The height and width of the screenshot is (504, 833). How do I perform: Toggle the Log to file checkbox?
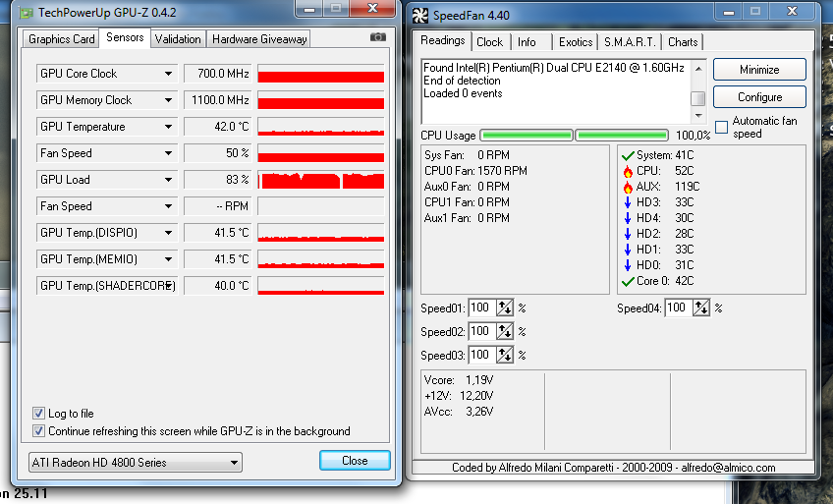[38, 414]
